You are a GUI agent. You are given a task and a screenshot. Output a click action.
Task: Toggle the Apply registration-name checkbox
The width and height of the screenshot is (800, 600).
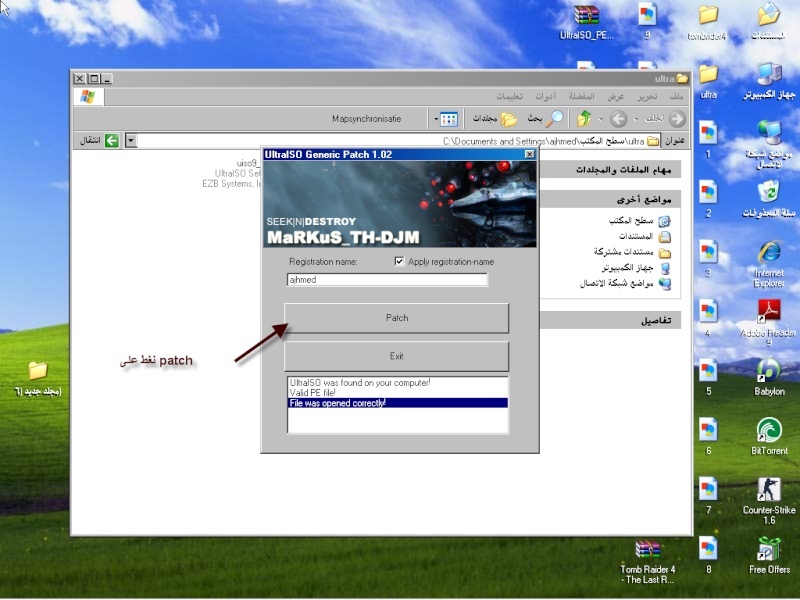tap(399, 262)
